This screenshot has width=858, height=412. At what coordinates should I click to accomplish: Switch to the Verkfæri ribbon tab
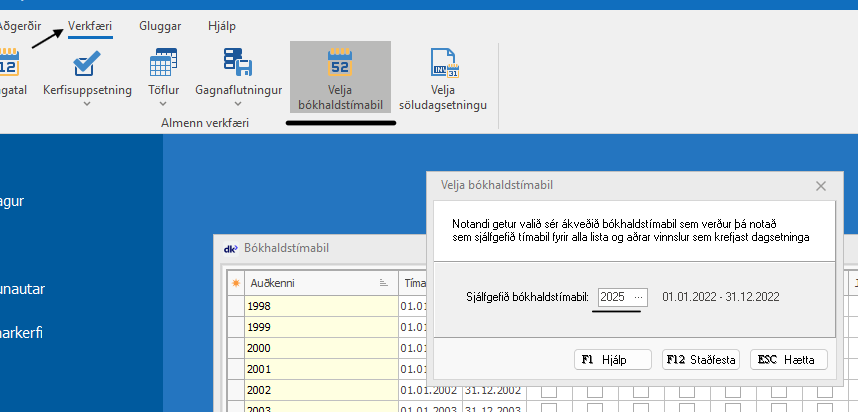click(90, 26)
